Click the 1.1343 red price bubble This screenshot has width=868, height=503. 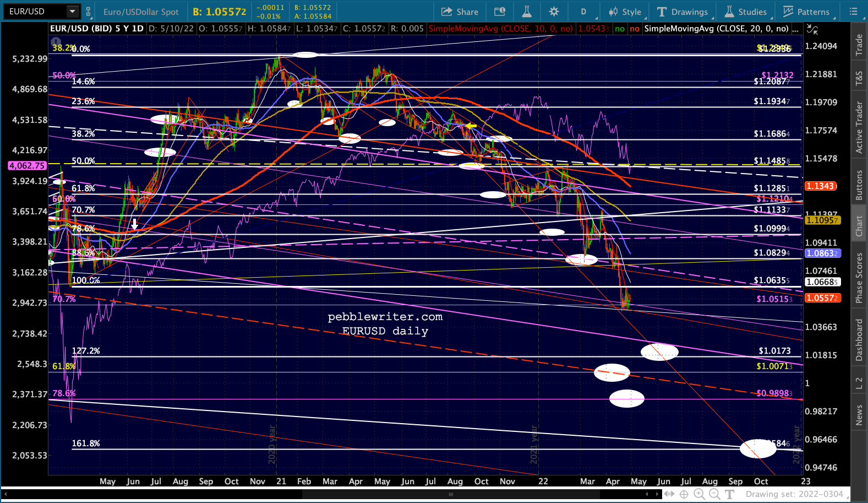(820, 186)
